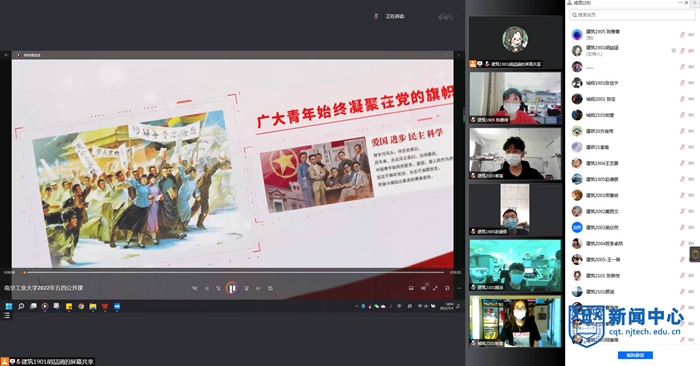Toggle camera icon for the host member
This screenshot has height=366, width=700.
click(x=691, y=50)
